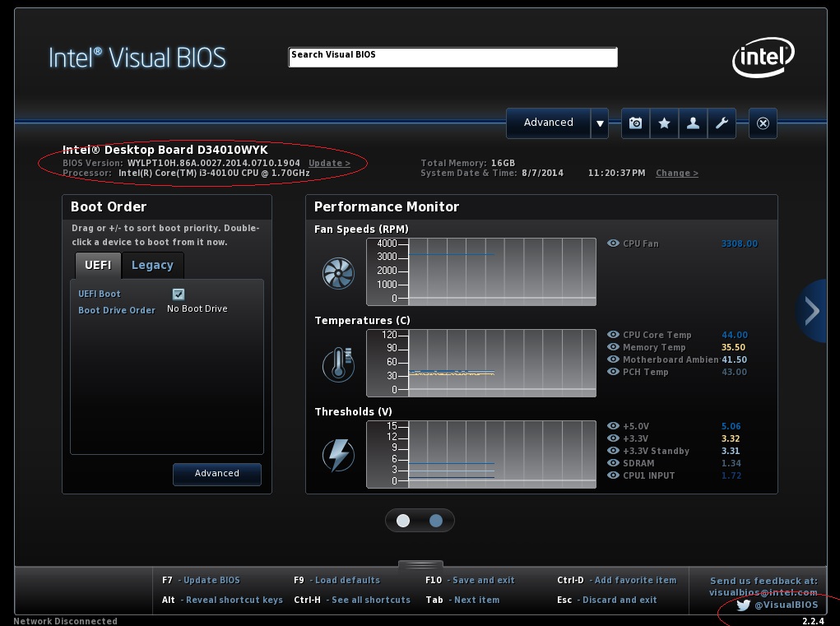
Task: Click the Thresholds voltage graph
Action: click(481, 454)
